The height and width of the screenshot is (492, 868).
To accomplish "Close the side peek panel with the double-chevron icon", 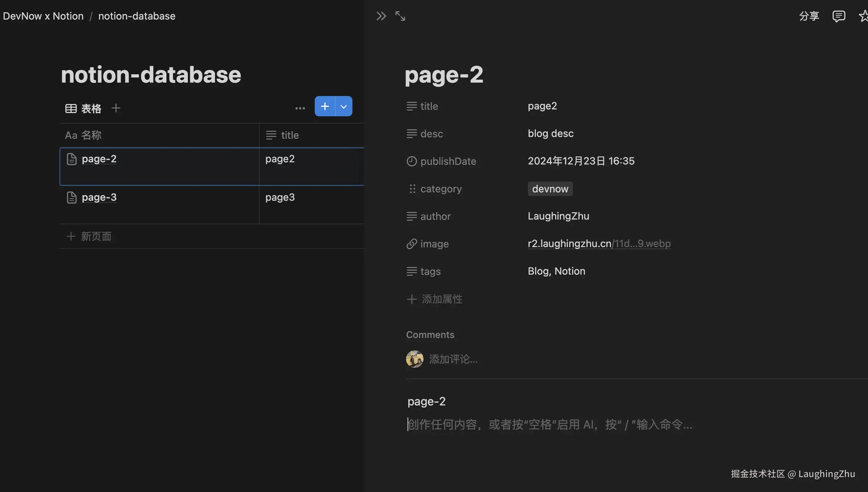I will click(x=381, y=16).
